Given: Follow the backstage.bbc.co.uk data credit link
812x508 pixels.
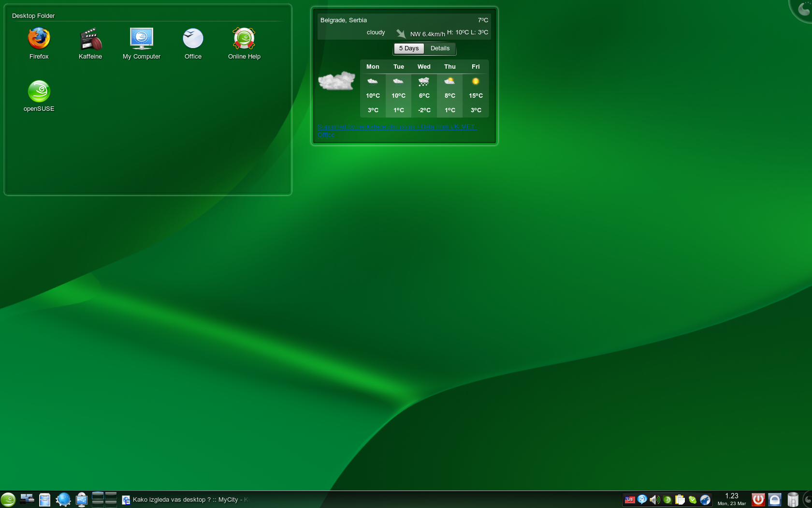Looking at the screenshot, I should pyautogui.click(x=397, y=131).
